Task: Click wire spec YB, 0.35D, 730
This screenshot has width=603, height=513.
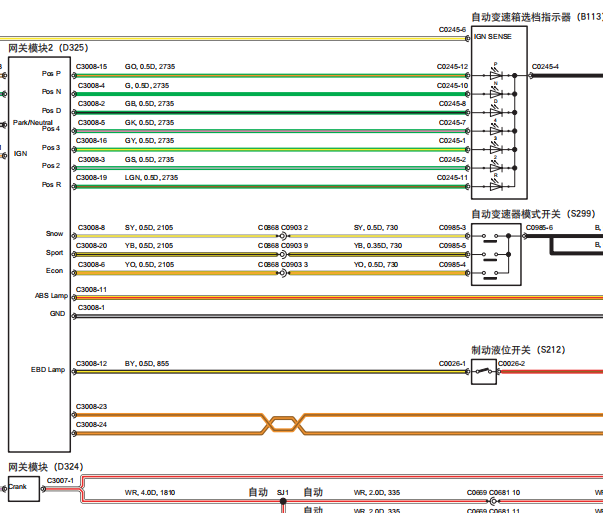Action: (x=378, y=246)
